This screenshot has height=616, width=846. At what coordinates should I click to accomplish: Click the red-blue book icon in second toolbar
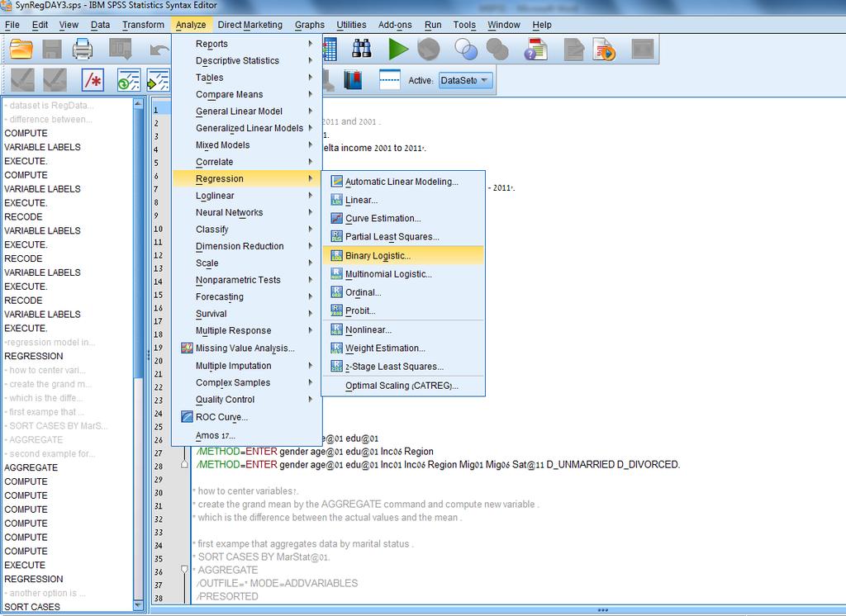click(353, 80)
